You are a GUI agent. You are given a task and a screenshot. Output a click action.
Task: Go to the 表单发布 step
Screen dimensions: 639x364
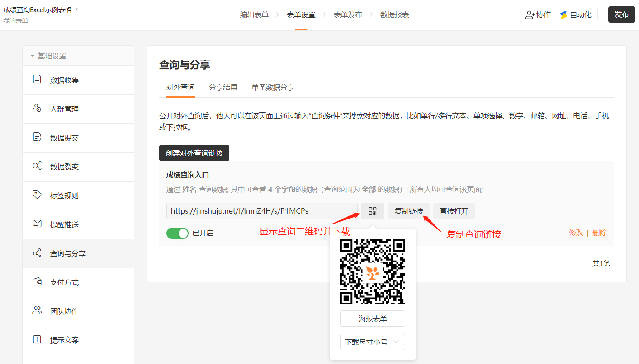(348, 15)
